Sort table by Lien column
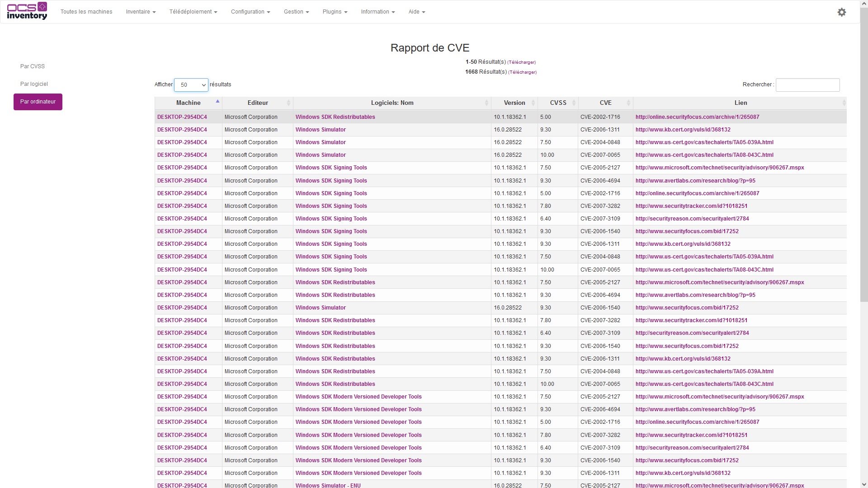This screenshot has height=488, width=868. coord(740,103)
